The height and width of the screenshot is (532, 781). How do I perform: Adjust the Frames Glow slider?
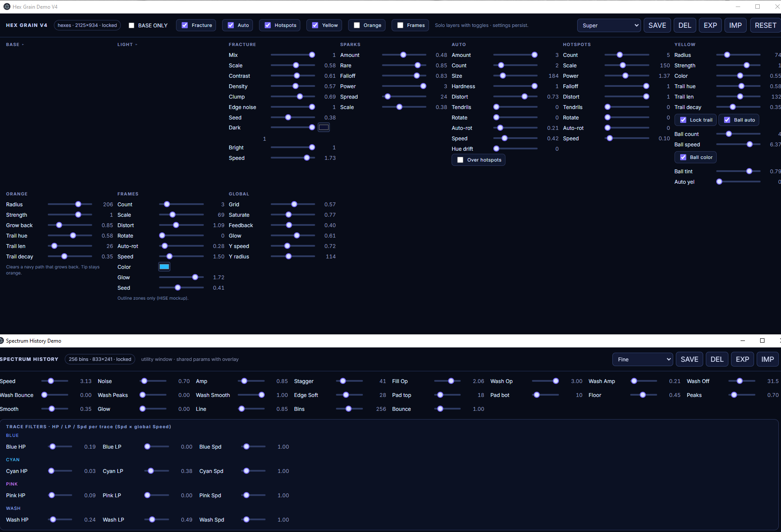[x=181, y=277]
